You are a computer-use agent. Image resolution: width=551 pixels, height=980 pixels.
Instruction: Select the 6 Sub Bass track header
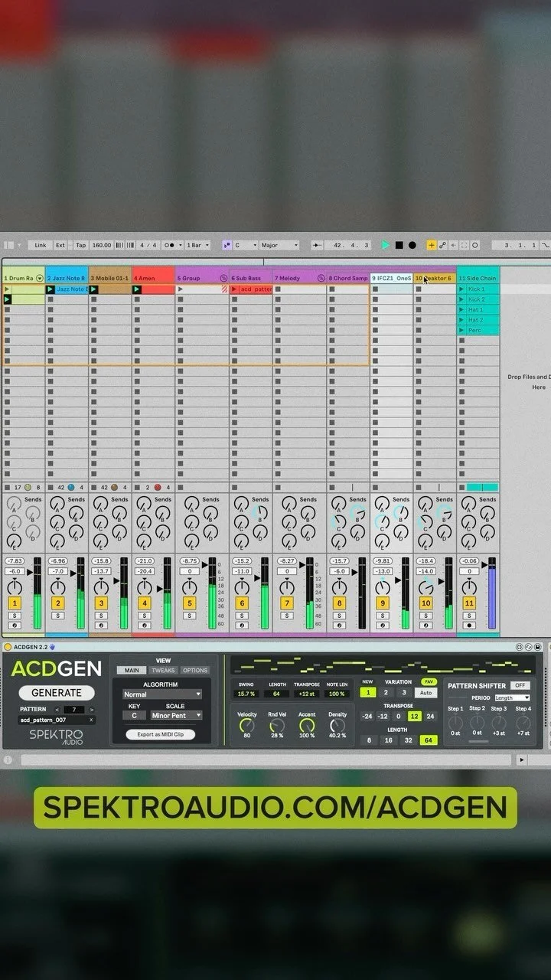[251, 278]
